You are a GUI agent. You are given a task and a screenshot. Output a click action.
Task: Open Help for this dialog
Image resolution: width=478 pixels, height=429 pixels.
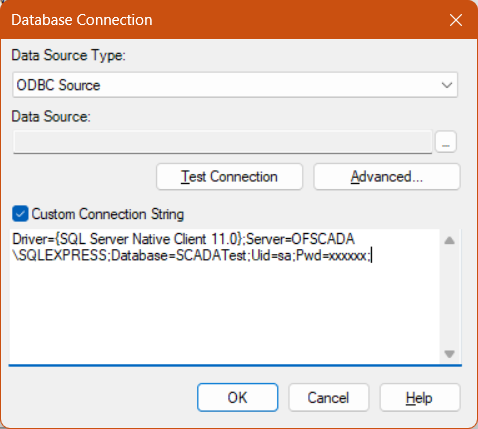(420, 397)
